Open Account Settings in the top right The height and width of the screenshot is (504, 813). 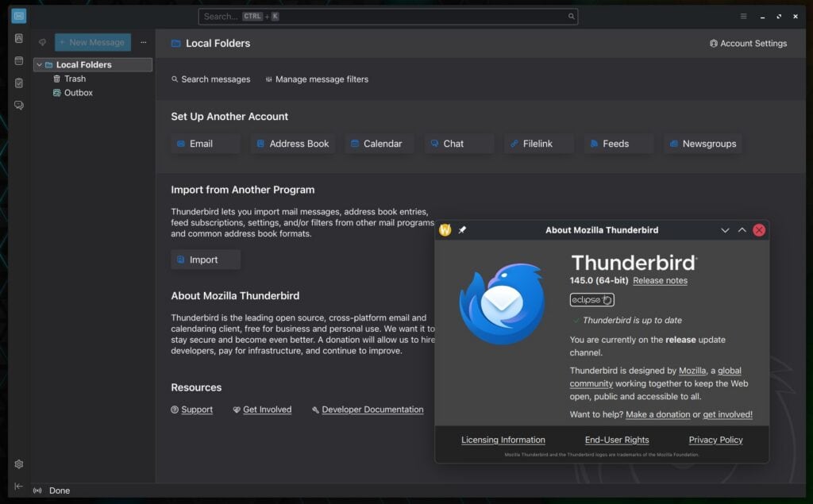tap(747, 43)
